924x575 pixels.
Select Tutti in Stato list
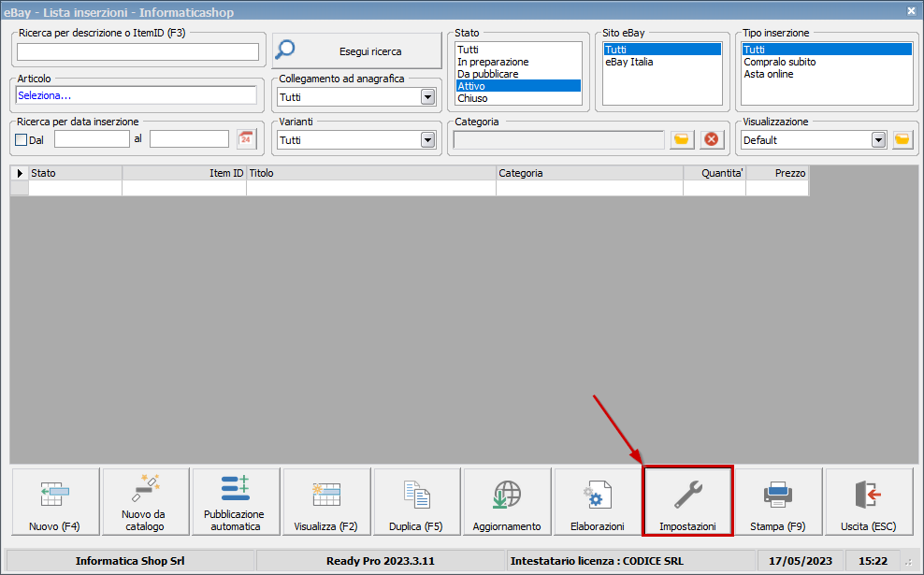pos(518,50)
